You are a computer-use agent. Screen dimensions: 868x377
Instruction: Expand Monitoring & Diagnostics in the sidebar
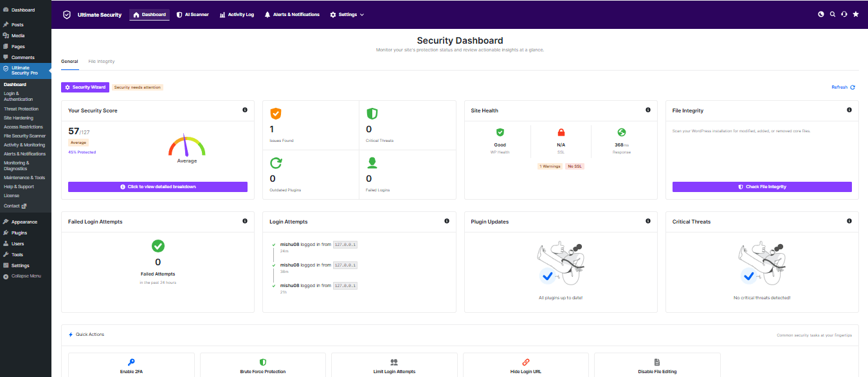(x=25, y=166)
